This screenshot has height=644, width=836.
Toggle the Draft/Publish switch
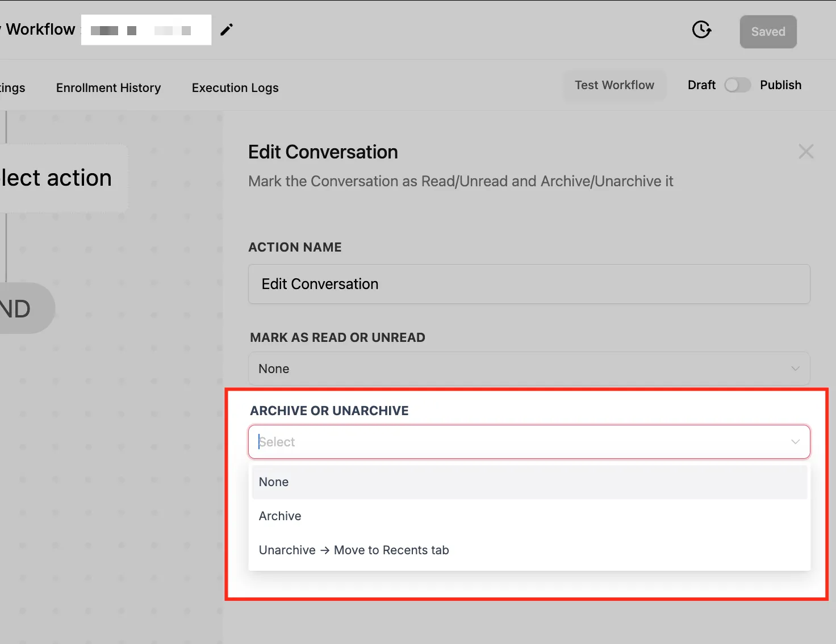pos(737,85)
